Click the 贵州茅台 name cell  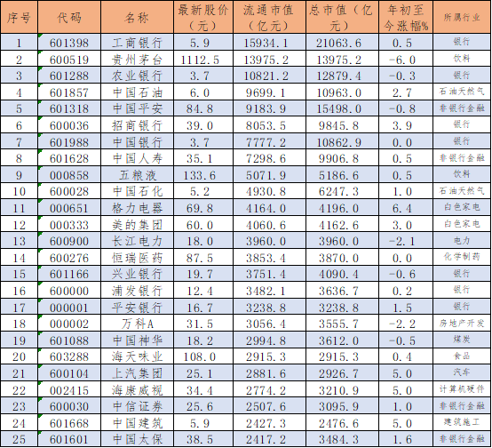(x=137, y=59)
